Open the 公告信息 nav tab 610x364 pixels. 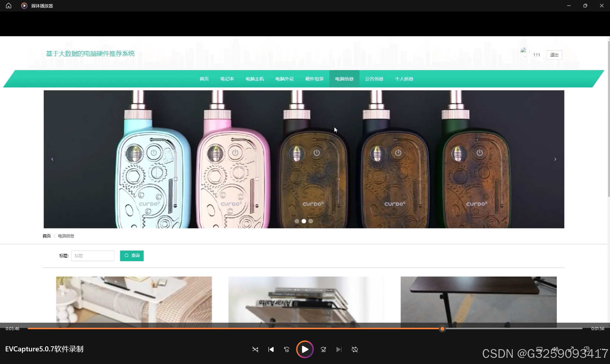[374, 79]
